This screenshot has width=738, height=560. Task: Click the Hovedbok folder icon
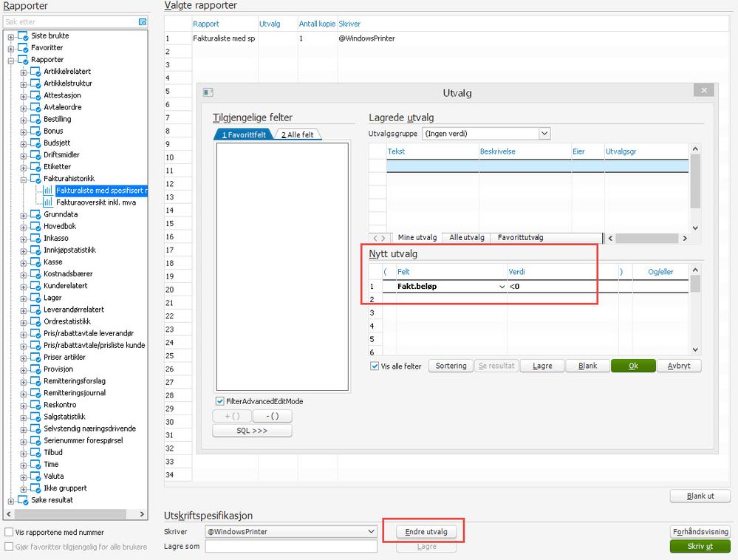point(35,226)
